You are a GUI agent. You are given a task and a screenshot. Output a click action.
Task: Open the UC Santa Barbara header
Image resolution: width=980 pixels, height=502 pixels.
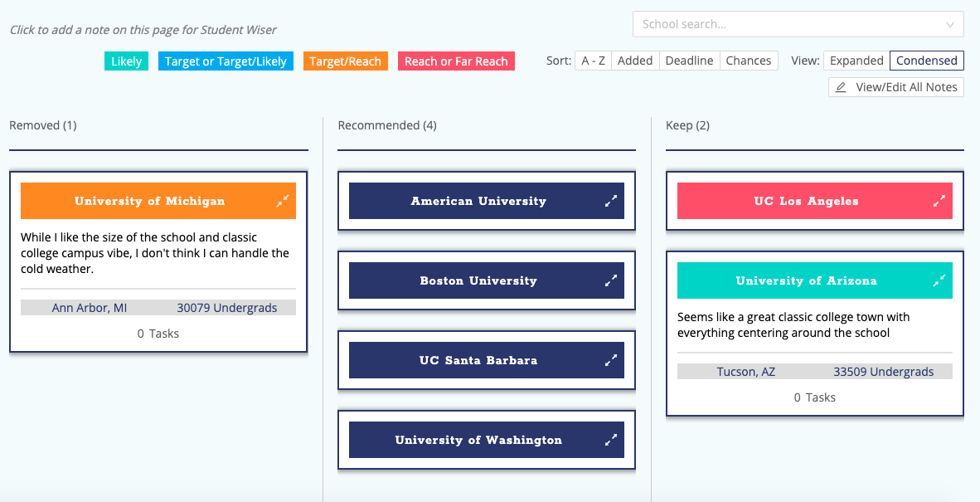pos(486,360)
